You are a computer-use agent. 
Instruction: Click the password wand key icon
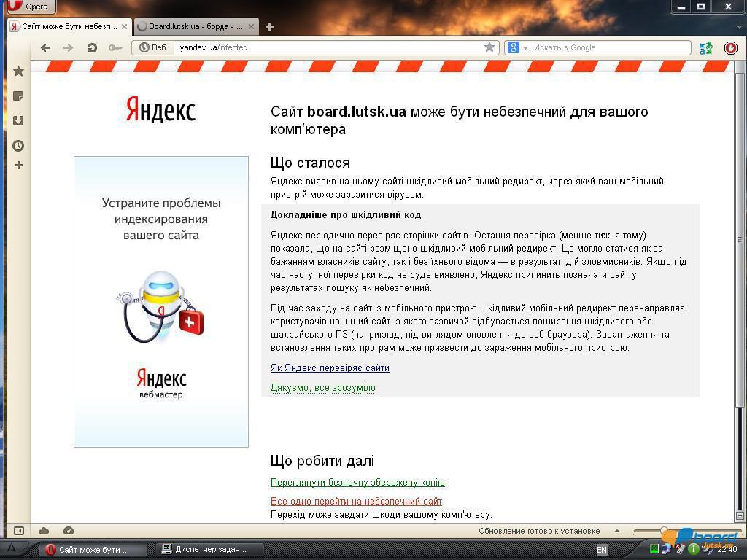[x=115, y=47]
